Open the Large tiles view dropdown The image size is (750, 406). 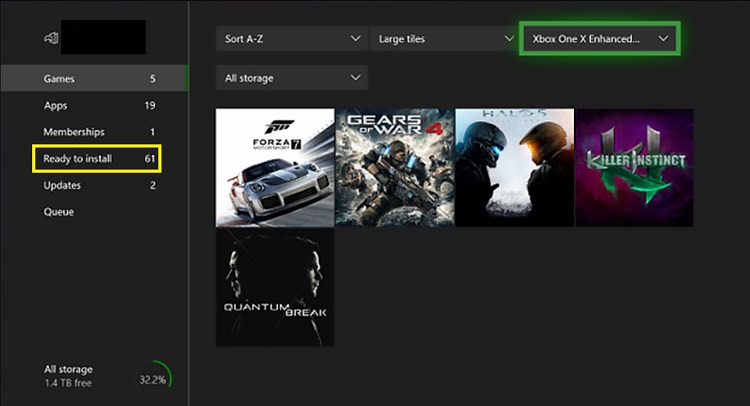click(445, 39)
